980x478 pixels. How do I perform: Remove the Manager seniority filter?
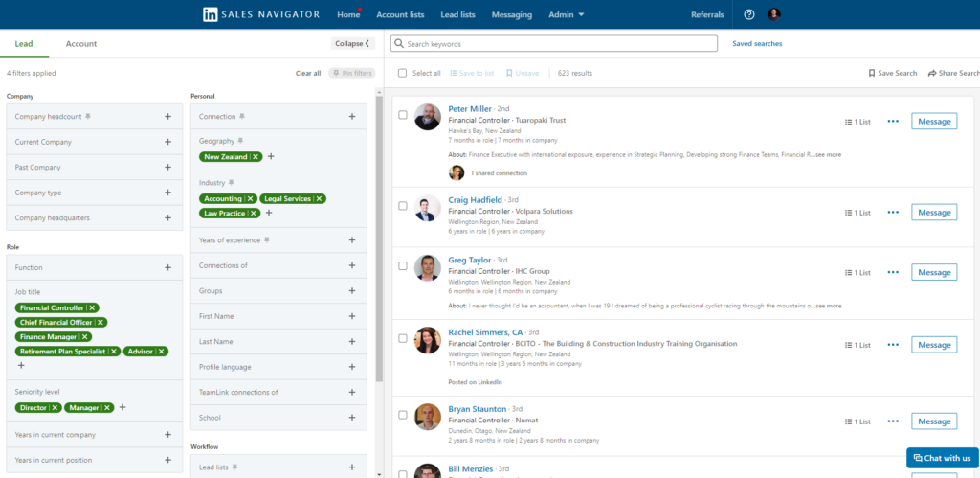click(107, 407)
